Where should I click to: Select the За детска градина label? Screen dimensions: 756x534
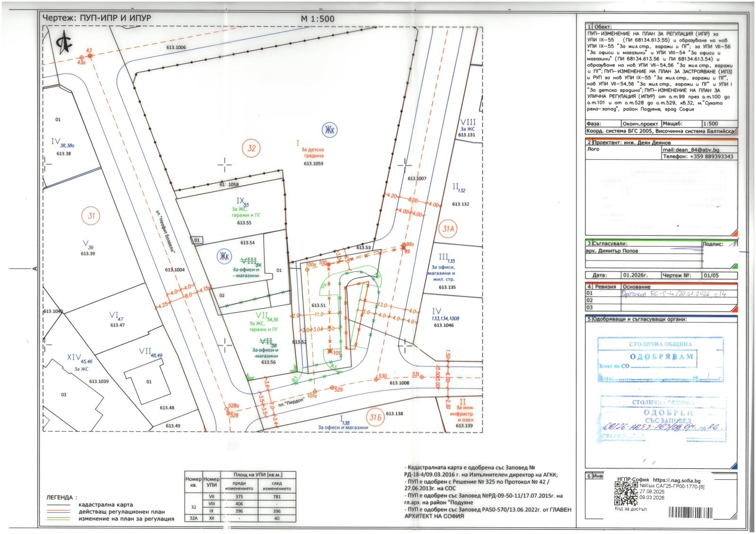coord(312,153)
